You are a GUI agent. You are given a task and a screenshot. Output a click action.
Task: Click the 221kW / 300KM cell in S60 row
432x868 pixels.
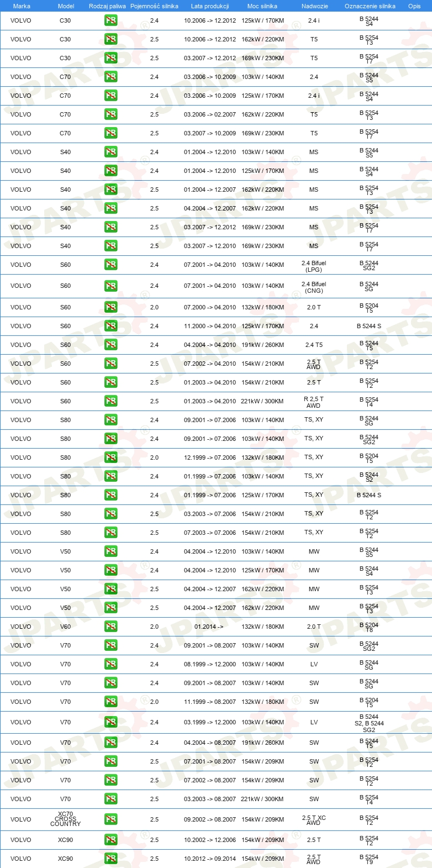pyautogui.click(x=262, y=401)
